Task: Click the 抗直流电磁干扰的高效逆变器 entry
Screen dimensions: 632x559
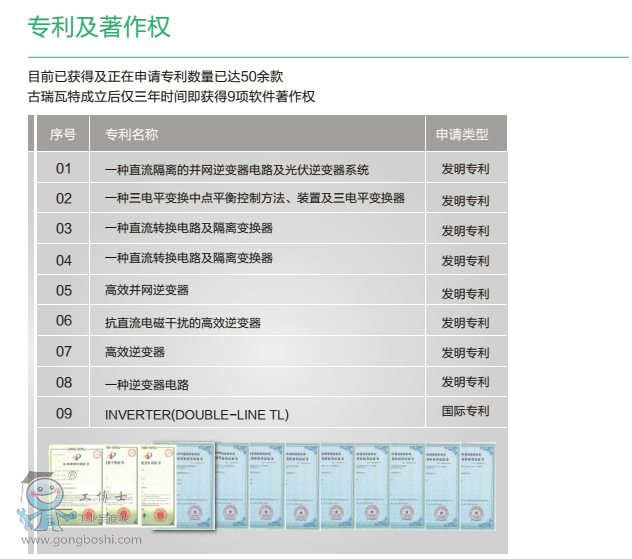Action: coord(182,322)
